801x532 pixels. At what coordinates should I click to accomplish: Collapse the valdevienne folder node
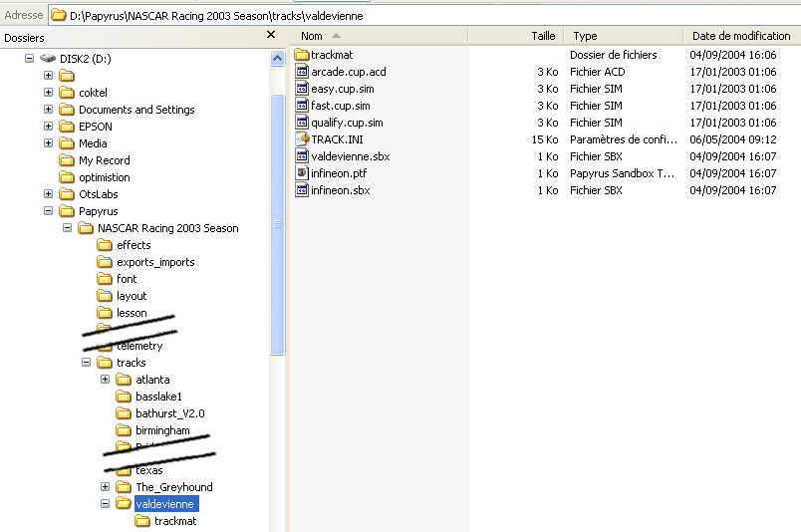coord(105,504)
